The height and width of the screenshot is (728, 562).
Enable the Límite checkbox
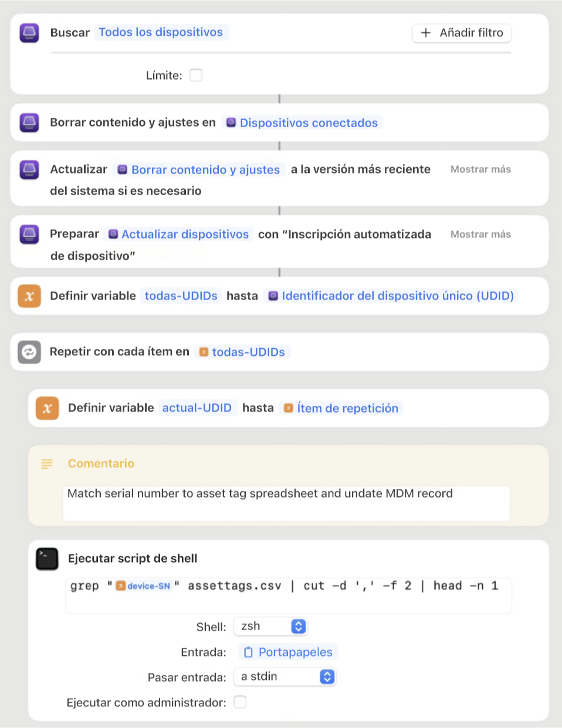pos(196,75)
